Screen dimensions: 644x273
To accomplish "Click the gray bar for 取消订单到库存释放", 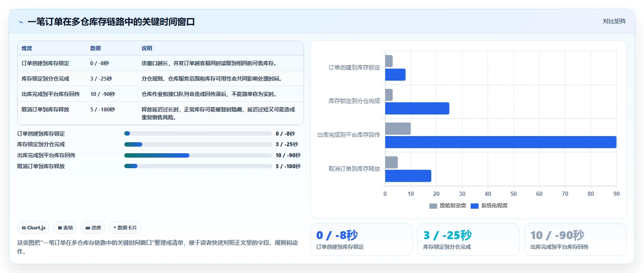I will tap(391, 162).
